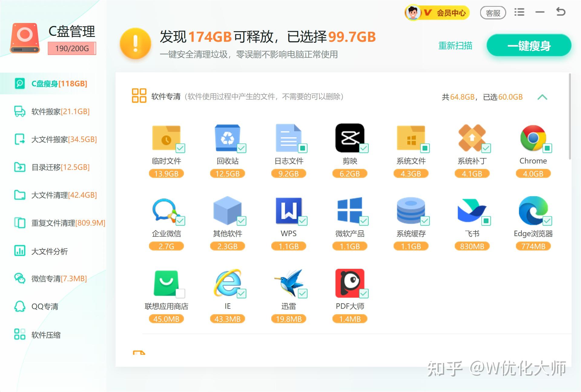Click 重新扫描 to rescan the disk
Image resolution: width=581 pixels, height=392 pixels.
[x=455, y=45]
